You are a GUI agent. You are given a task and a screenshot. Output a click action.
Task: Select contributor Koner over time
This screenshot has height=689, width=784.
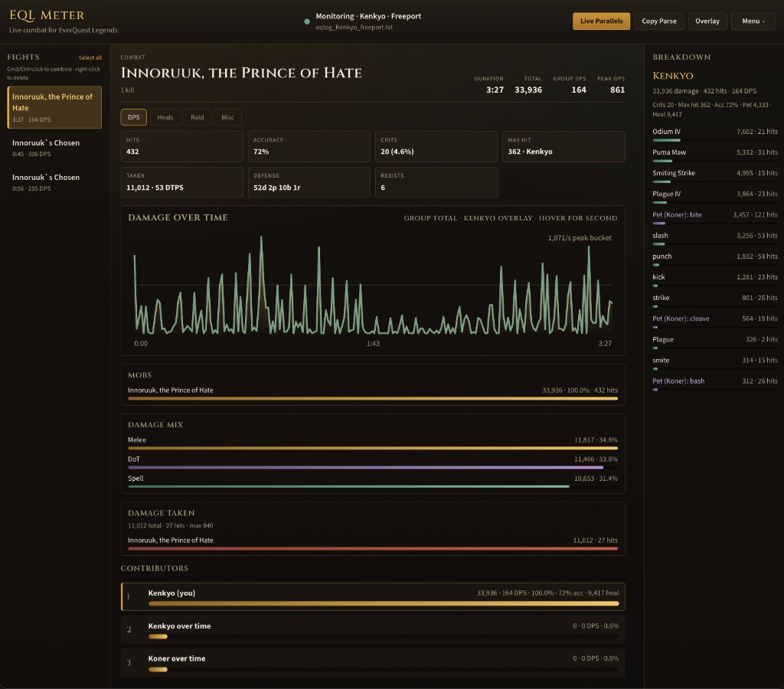click(x=373, y=662)
